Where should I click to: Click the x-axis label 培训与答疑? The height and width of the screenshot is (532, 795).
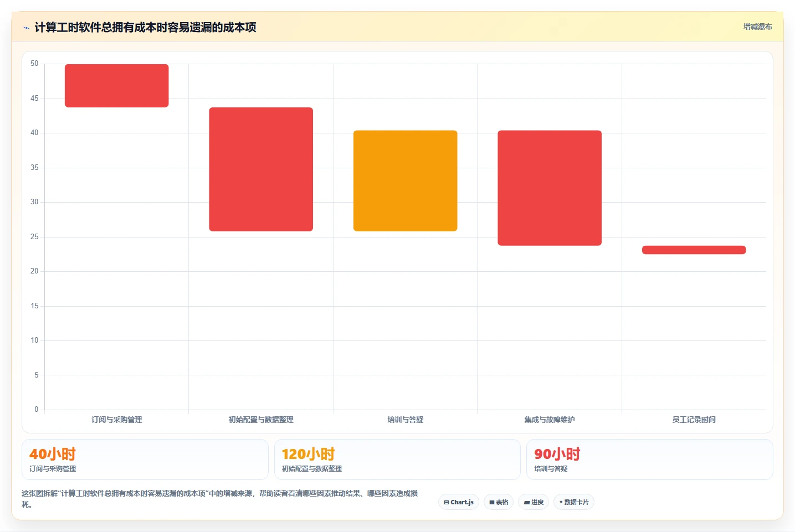[406, 420]
